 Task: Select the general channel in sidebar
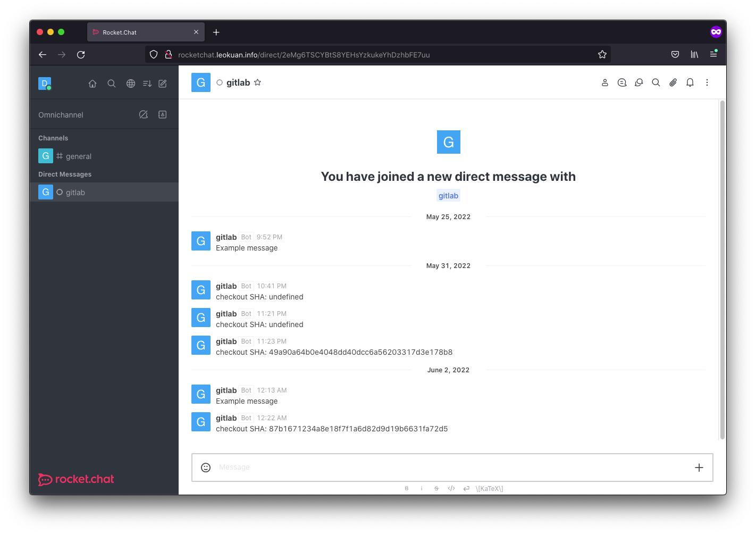click(79, 156)
